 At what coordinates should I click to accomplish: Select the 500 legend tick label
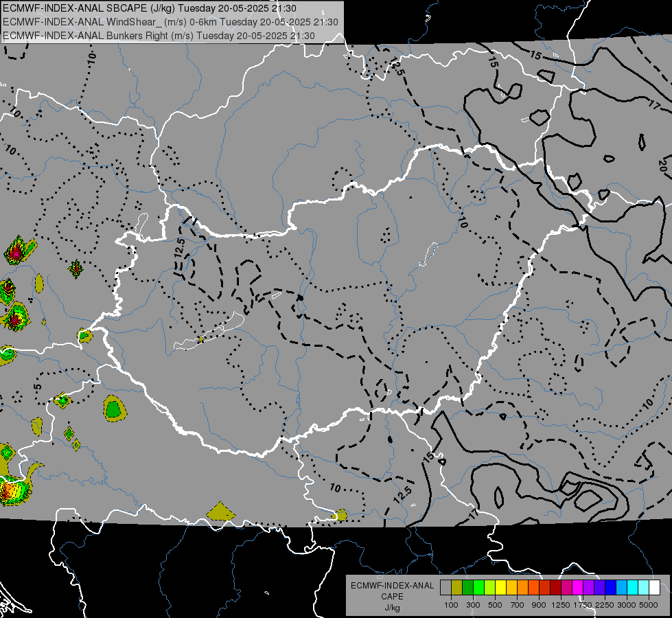tap(495, 605)
